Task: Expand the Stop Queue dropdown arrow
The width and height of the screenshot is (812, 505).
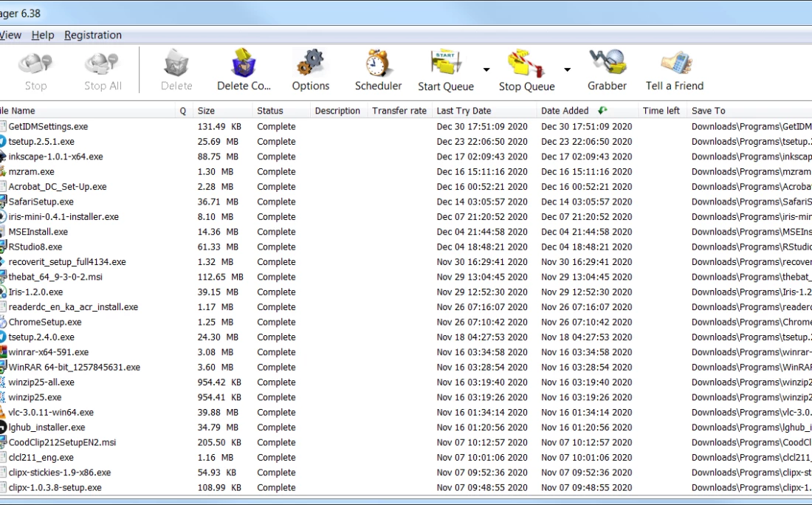Action: tap(567, 70)
